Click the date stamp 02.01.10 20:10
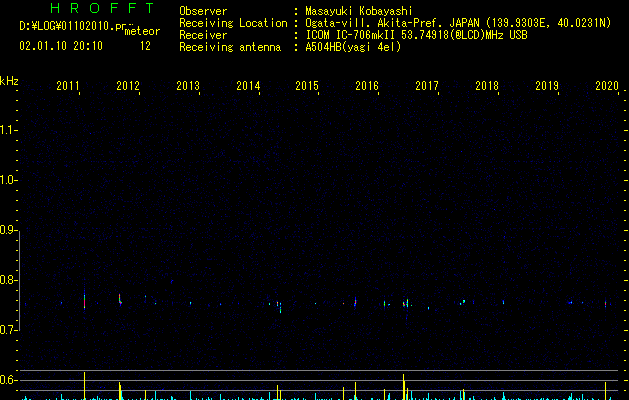This screenshot has height=400, width=629. [61, 46]
